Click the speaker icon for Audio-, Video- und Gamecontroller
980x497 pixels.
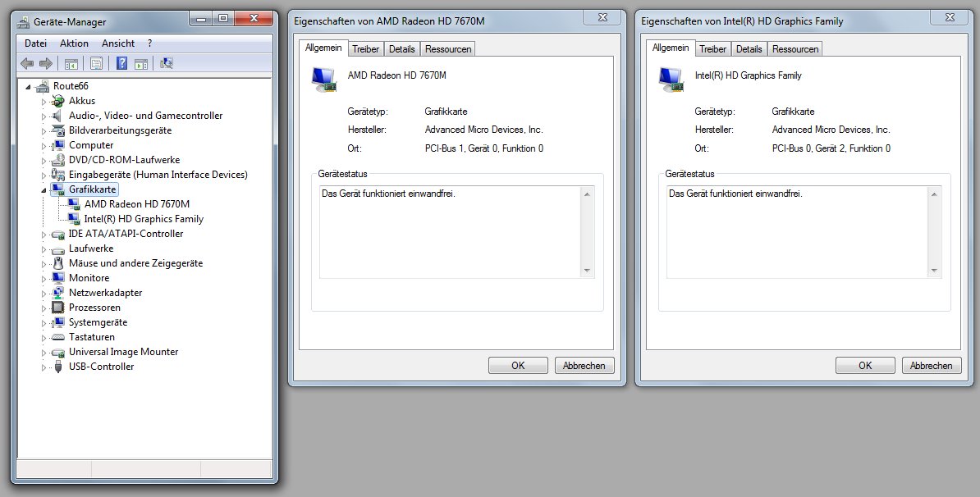(58, 116)
